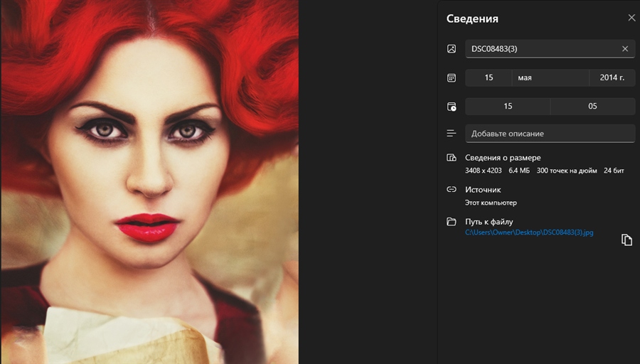Image resolution: width=640 pixels, height=364 pixels.
Task: Clear the file name with the X icon
Action: pyautogui.click(x=625, y=49)
